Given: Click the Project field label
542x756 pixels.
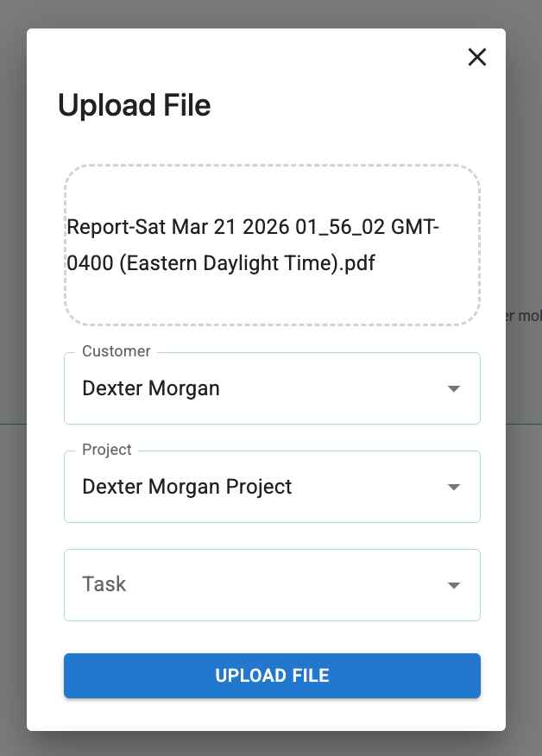Looking at the screenshot, I should 107,450.
